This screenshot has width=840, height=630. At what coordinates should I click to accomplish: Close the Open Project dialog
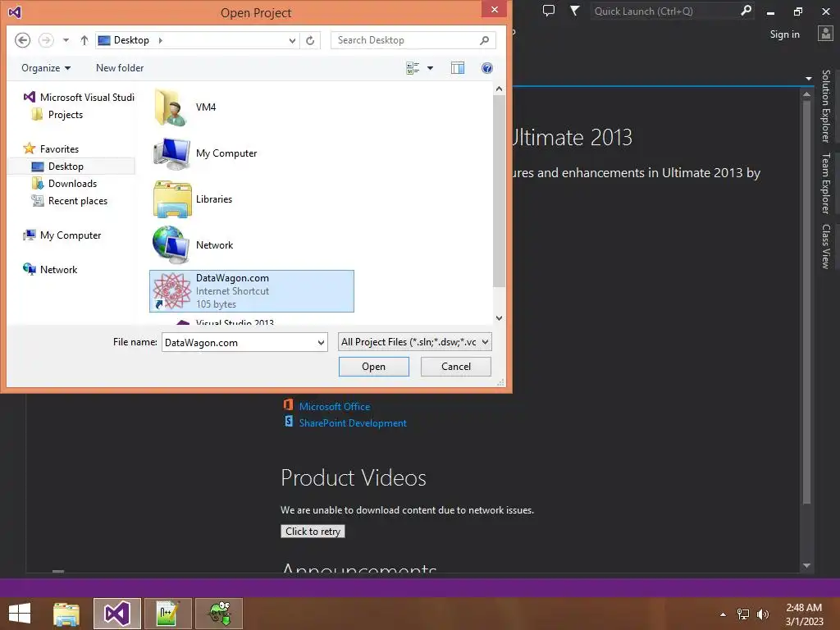pos(494,10)
